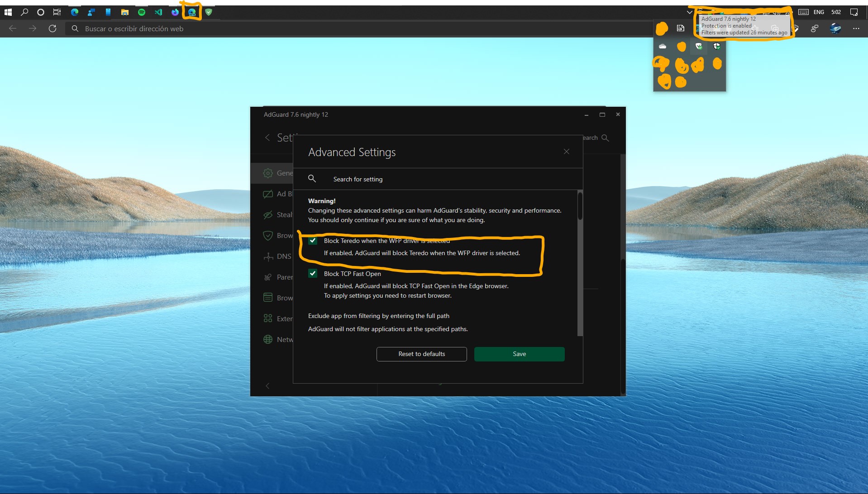Switch to Edge Beta taskbar icon
Image resolution: width=868 pixels, height=494 pixels.
point(192,12)
